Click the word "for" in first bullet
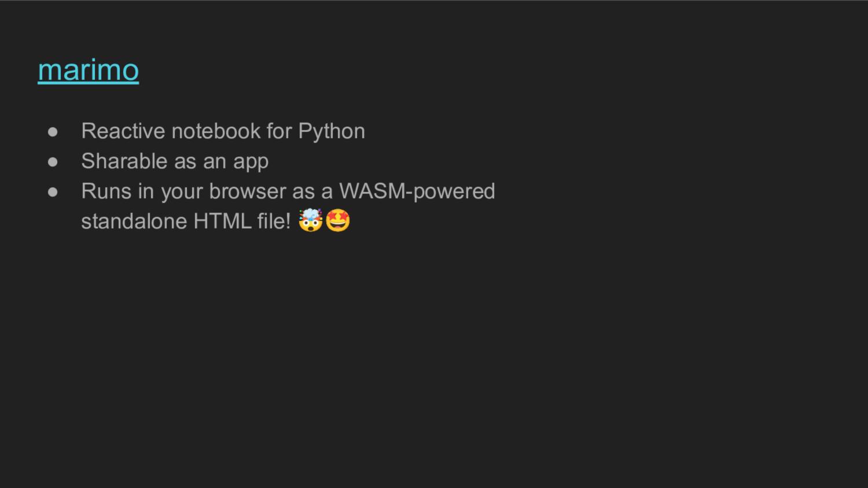 tap(279, 131)
